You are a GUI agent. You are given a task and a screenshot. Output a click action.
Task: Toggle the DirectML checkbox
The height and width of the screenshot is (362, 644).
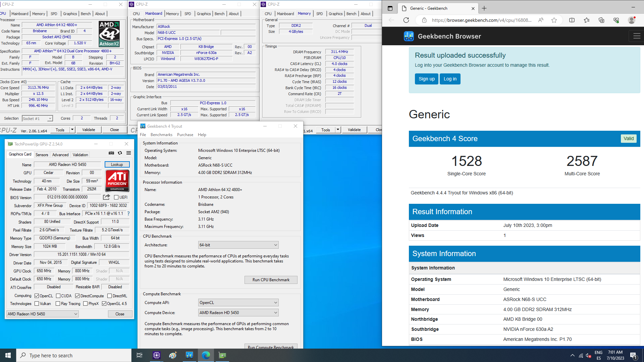pyautogui.click(x=109, y=296)
